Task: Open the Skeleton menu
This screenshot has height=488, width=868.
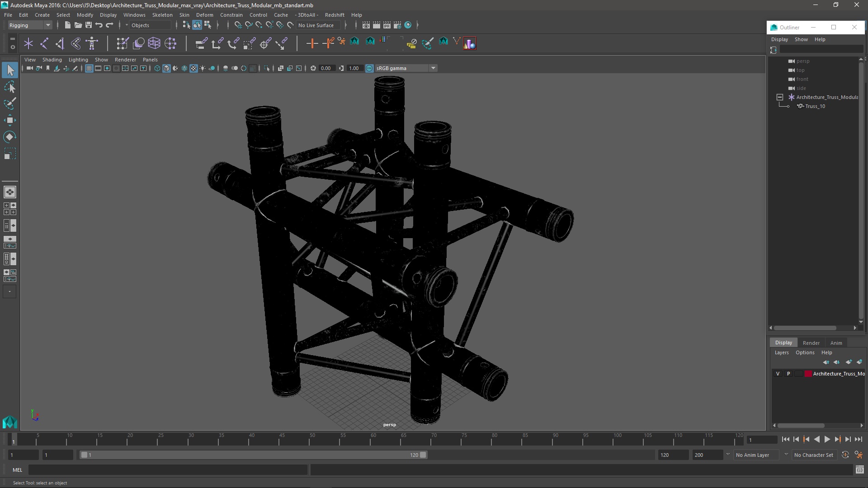Action: coord(162,15)
